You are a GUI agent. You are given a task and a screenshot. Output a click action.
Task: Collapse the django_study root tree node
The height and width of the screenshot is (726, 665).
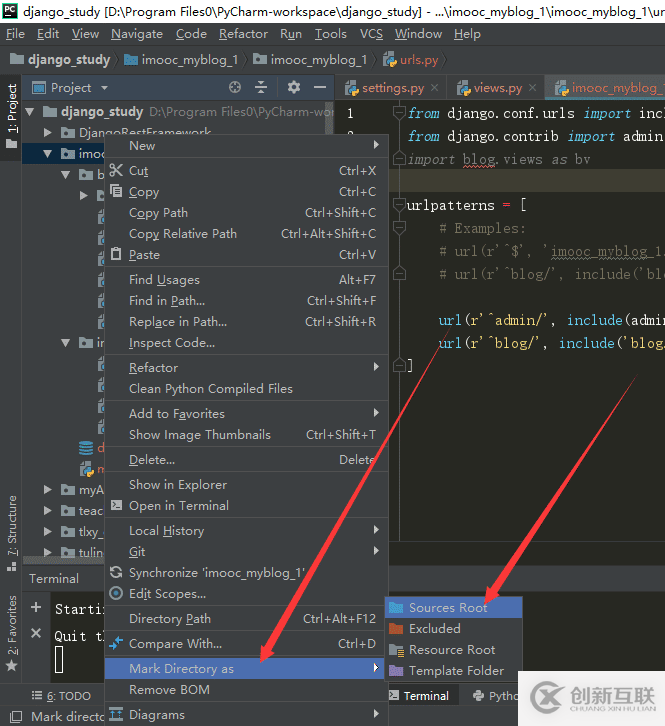[x=31, y=112]
